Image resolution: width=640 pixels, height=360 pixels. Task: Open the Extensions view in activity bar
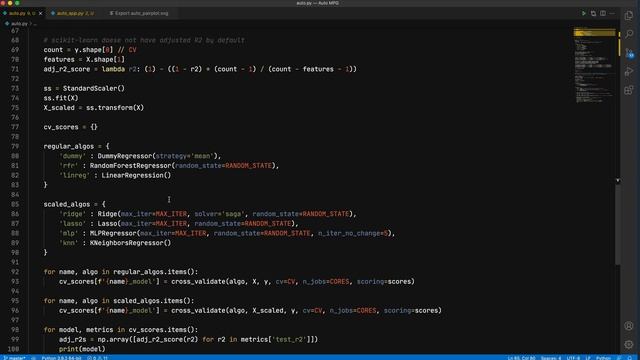[x=629, y=90]
